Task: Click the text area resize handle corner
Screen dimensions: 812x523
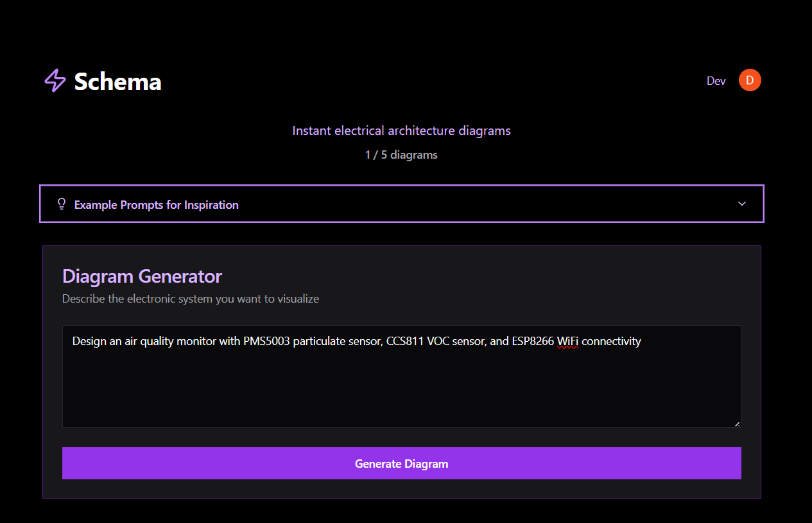Action: [737, 423]
